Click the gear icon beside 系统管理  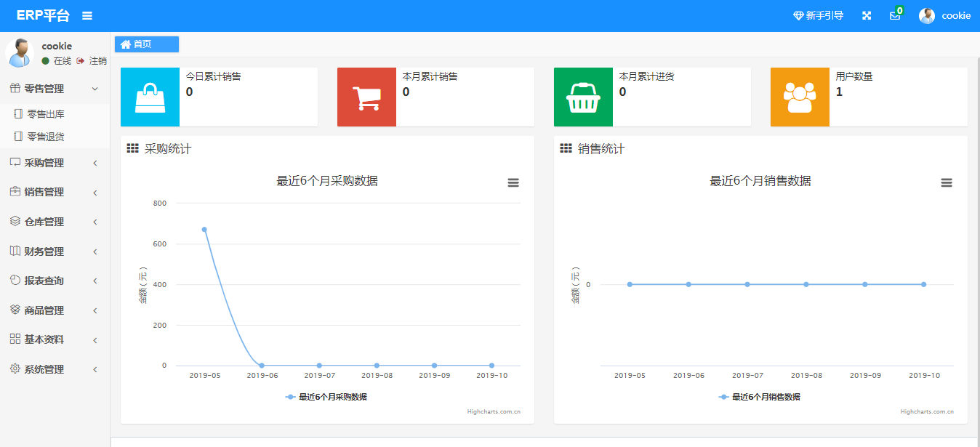click(15, 369)
